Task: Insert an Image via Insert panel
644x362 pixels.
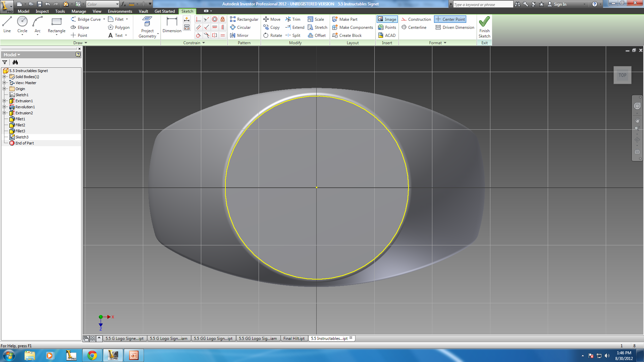Action: (387, 19)
